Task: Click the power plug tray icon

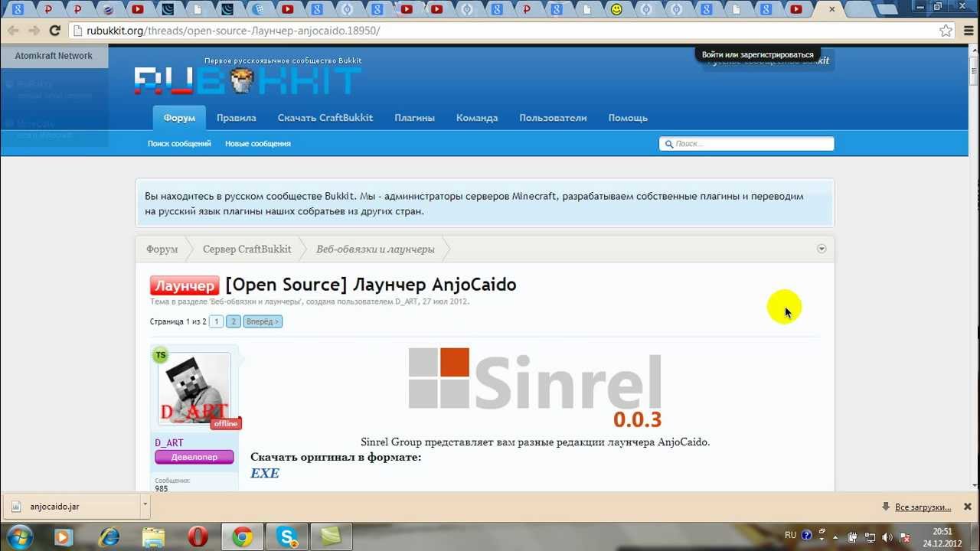Action: point(853,536)
